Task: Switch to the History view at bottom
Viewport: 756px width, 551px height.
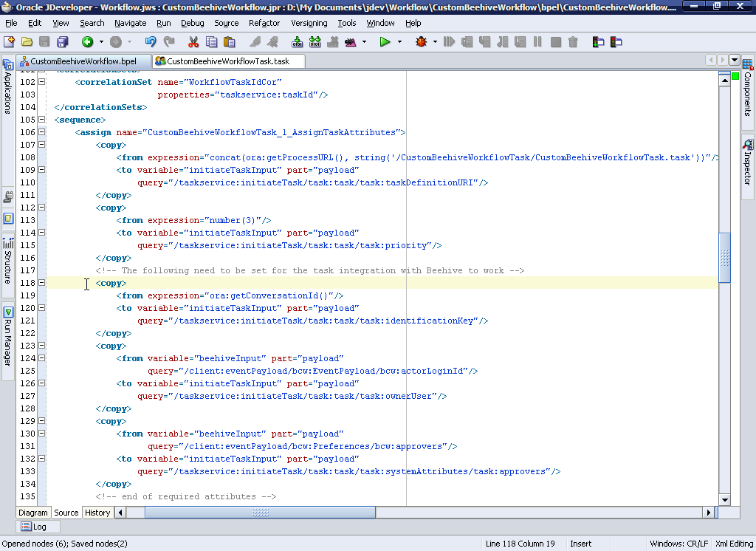Action: (97, 512)
